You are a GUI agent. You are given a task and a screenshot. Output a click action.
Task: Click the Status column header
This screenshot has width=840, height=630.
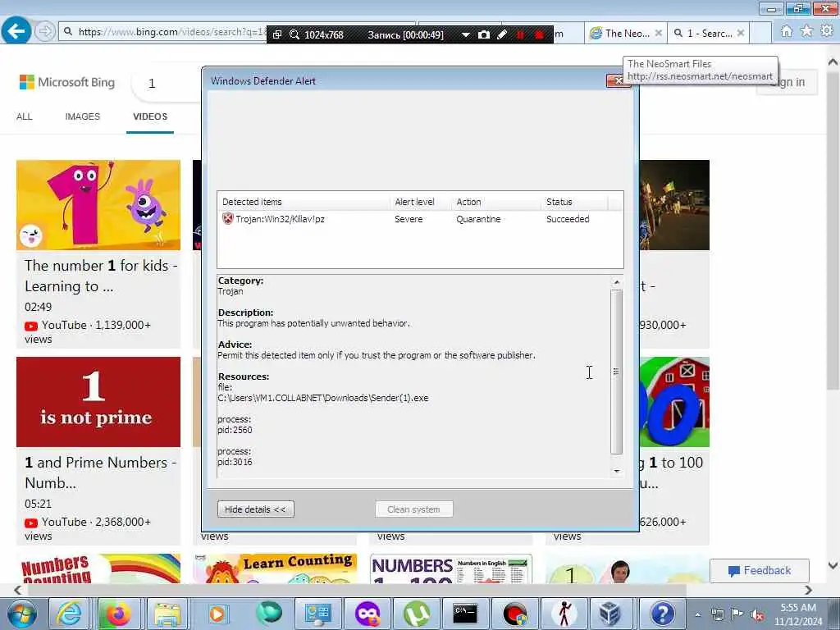pyautogui.click(x=575, y=202)
